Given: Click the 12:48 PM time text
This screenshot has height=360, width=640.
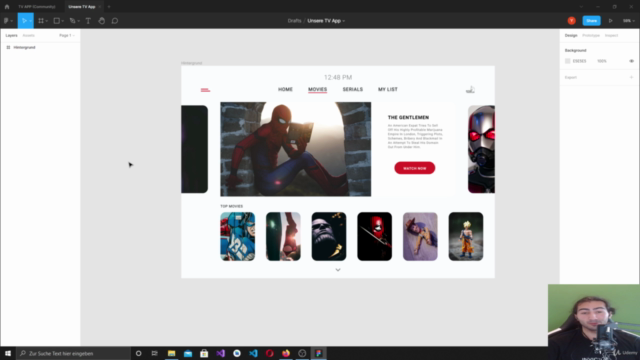Looking at the screenshot, I should point(338,77).
